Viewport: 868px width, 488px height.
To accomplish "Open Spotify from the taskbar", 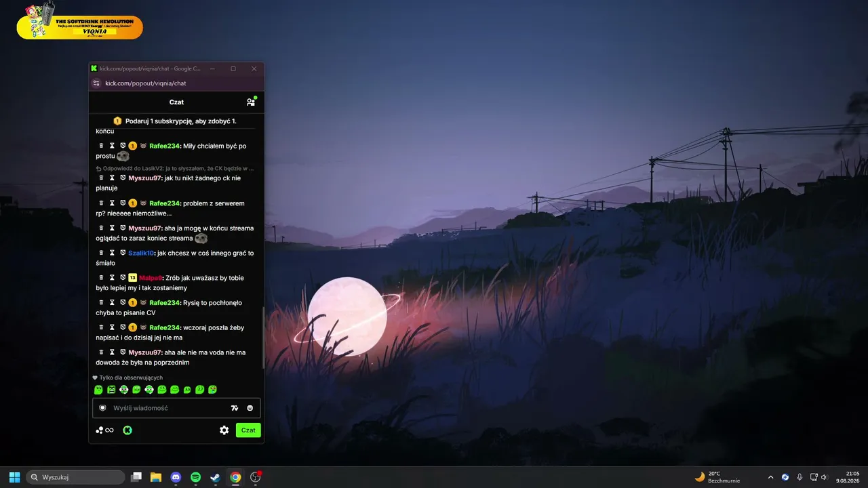I will 195,477.
